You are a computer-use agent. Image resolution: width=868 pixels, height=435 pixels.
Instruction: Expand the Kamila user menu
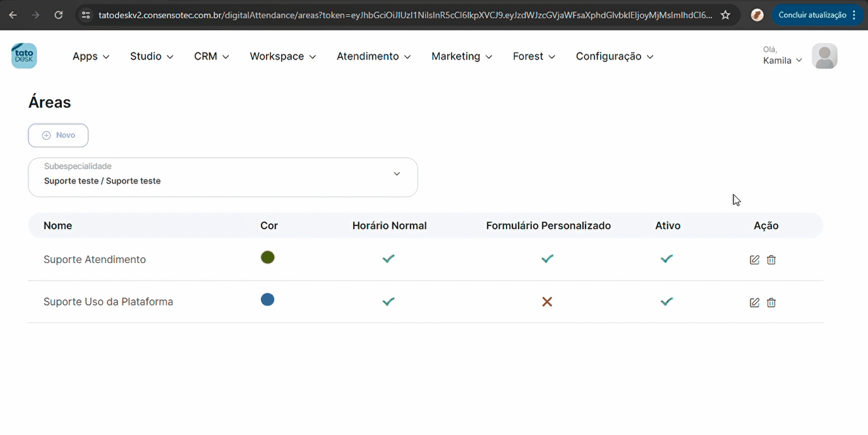(782, 61)
